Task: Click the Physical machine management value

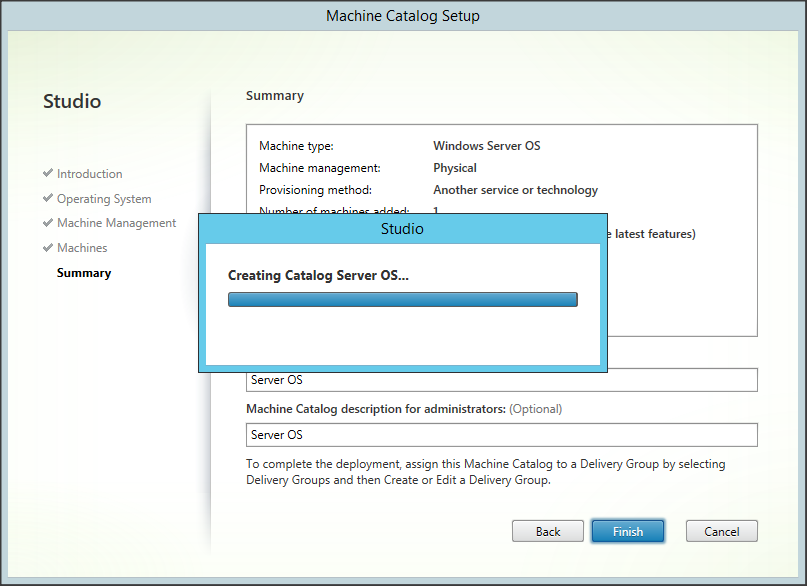Action: click(455, 168)
